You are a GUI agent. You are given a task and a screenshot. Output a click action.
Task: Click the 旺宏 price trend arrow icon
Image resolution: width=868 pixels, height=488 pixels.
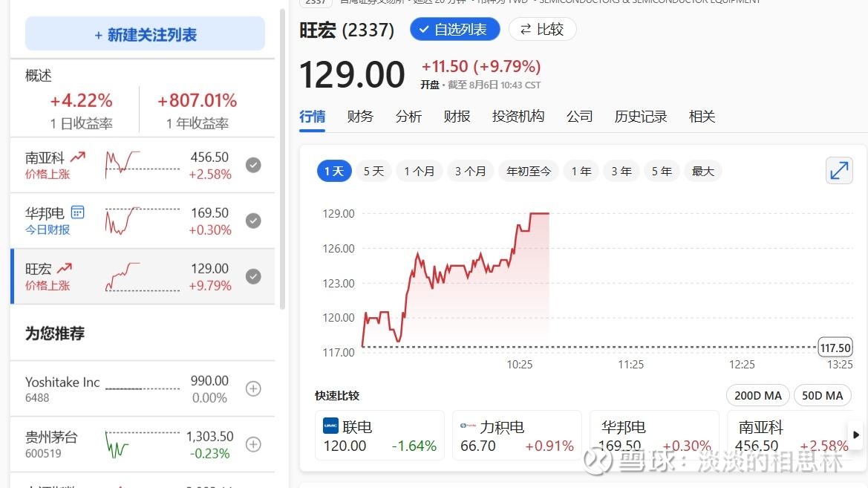64,268
